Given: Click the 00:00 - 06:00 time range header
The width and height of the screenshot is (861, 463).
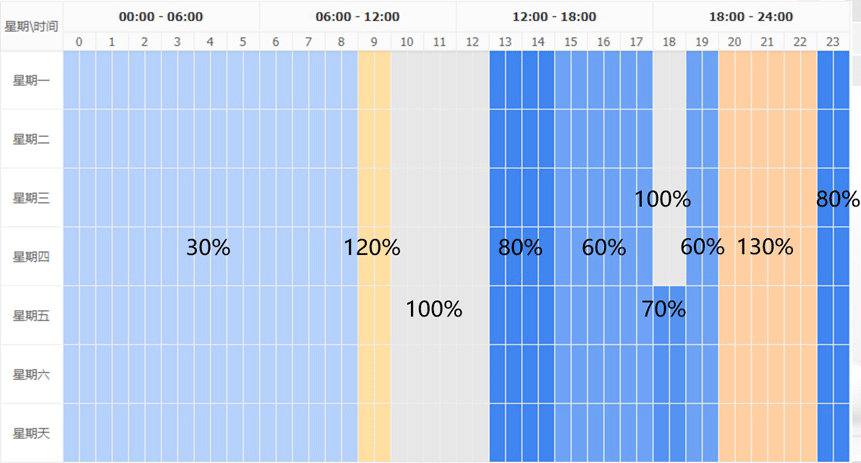Looking at the screenshot, I should [x=161, y=17].
